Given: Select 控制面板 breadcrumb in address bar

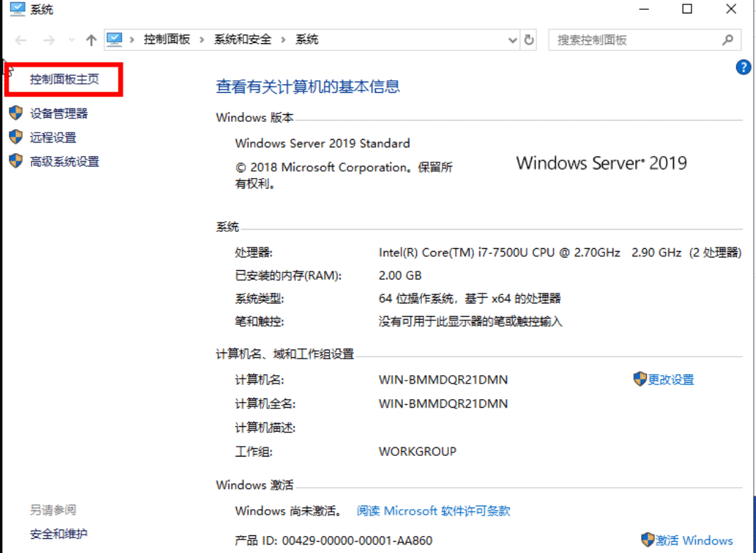Looking at the screenshot, I should click(167, 40).
